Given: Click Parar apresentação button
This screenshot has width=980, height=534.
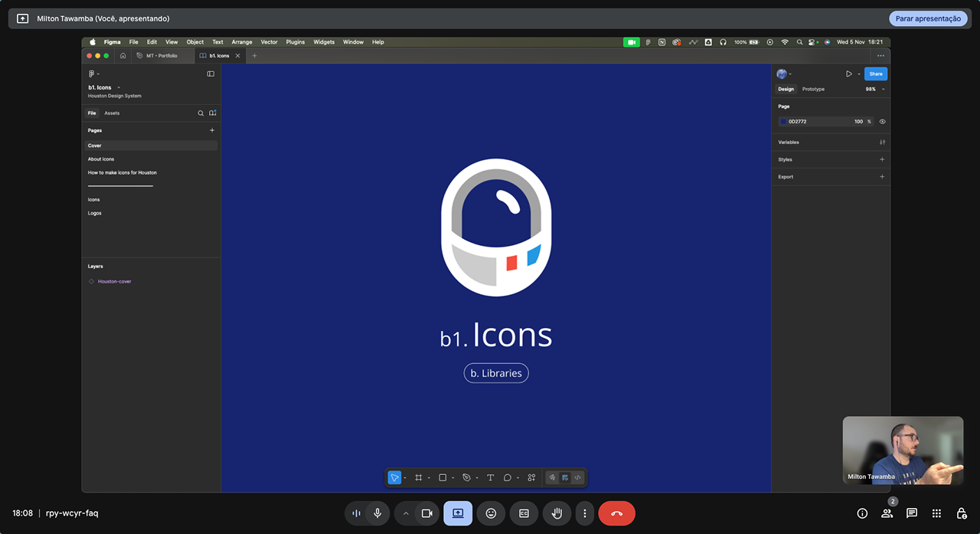Looking at the screenshot, I should pos(928,18).
